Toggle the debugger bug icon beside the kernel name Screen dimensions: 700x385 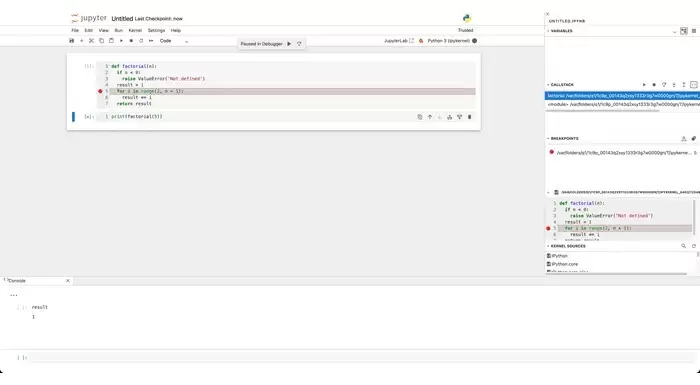[x=421, y=41]
